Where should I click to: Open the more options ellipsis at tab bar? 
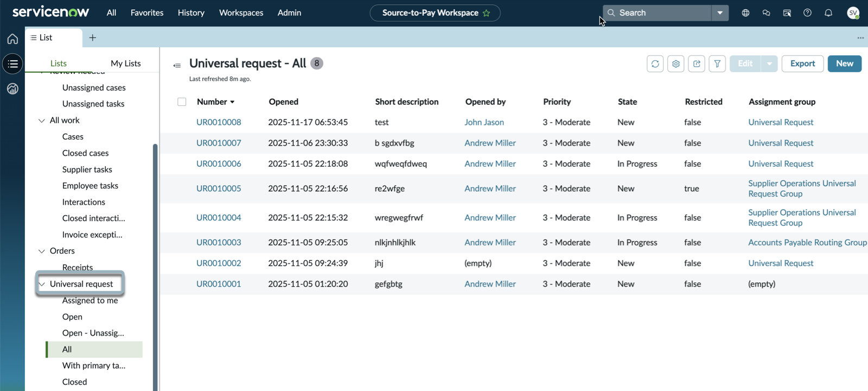860,37
